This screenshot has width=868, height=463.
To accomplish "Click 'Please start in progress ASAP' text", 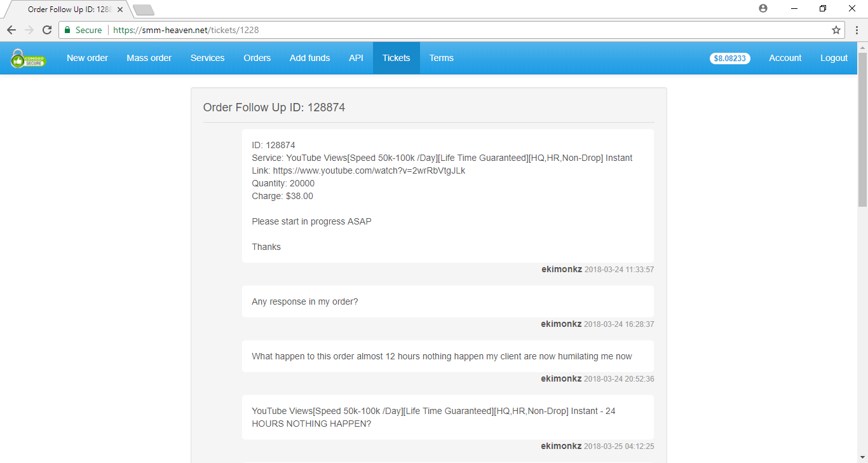I will tap(311, 221).
